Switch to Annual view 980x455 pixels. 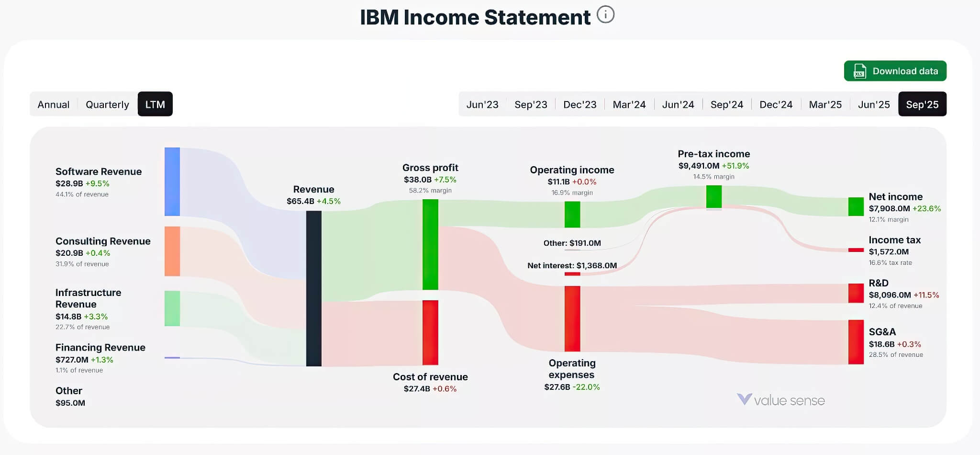click(x=53, y=104)
